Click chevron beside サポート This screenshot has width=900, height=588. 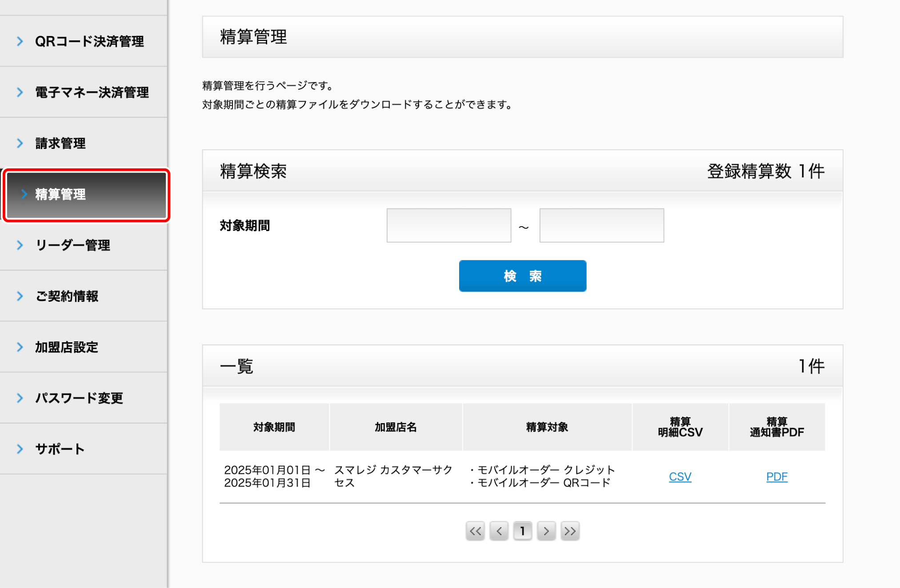pyautogui.click(x=20, y=449)
